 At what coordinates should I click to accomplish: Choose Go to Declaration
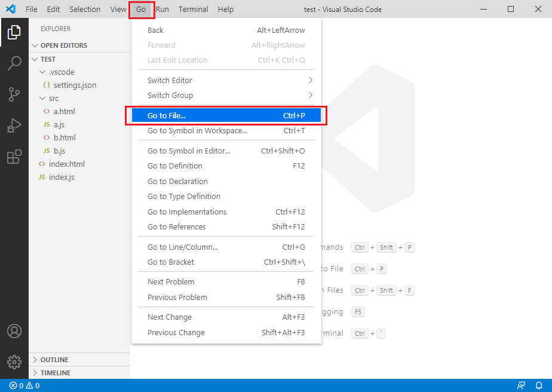(x=226, y=182)
